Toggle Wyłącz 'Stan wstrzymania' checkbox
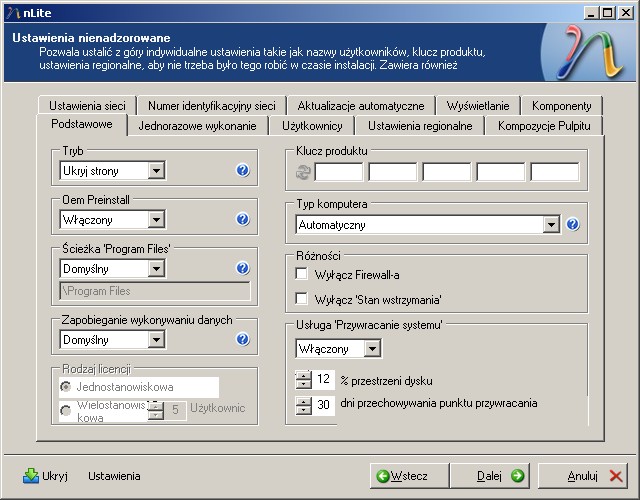 301,299
